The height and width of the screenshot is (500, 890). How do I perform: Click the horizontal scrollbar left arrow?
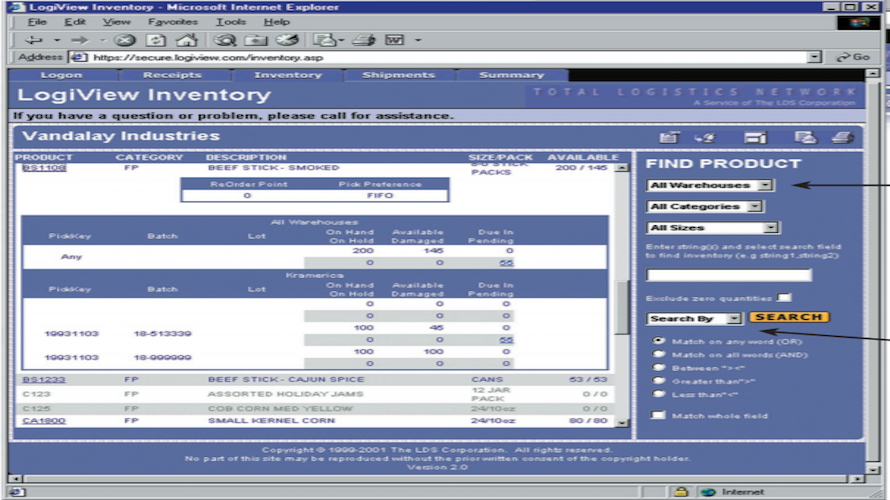coord(15,478)
